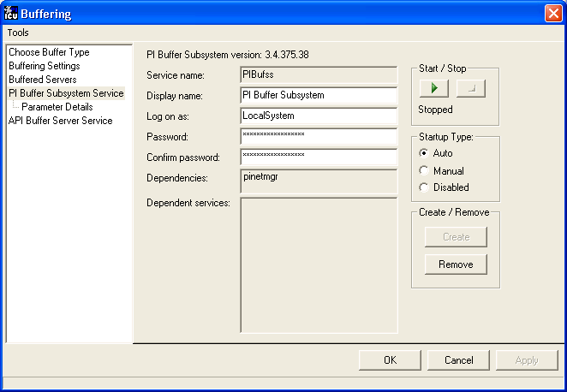Click the Apply button
This screenshot has height=392, width=567.
527,360
